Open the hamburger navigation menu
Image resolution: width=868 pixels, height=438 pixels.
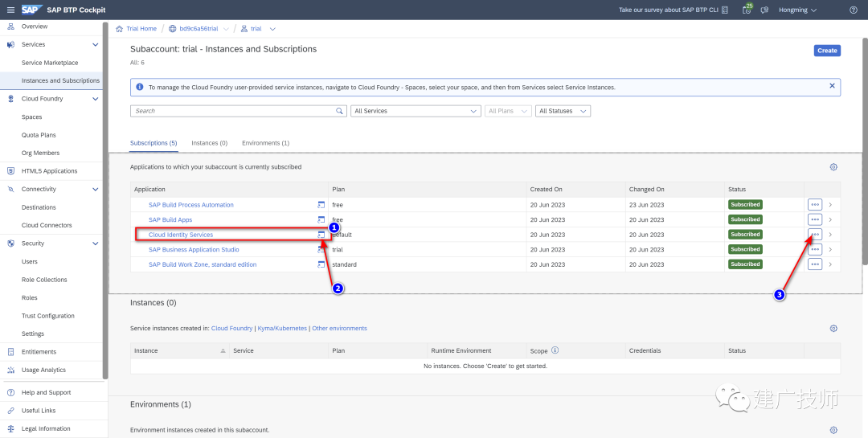[10, 10]
